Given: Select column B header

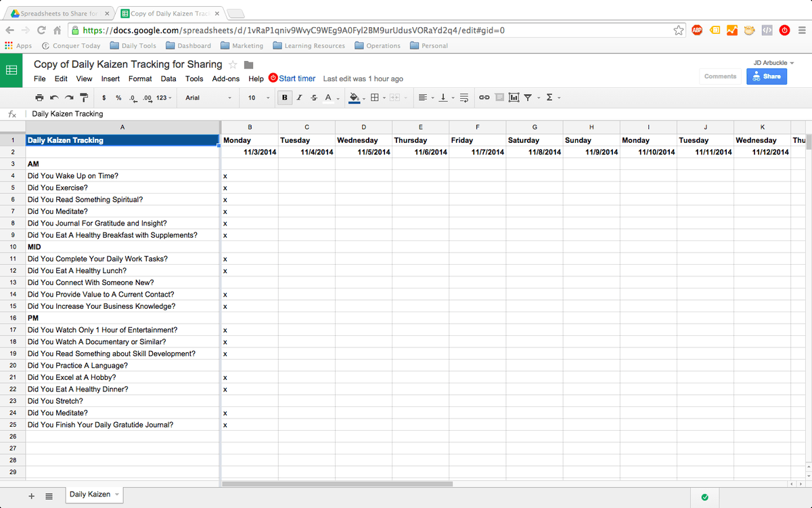Looking at the screenshot, I should (250, 127).
